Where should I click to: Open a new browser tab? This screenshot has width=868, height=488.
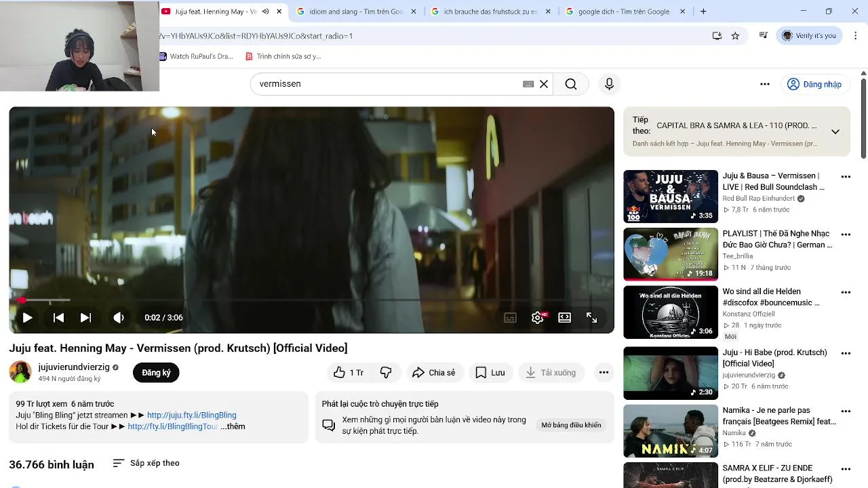click(x=703, y=12)
